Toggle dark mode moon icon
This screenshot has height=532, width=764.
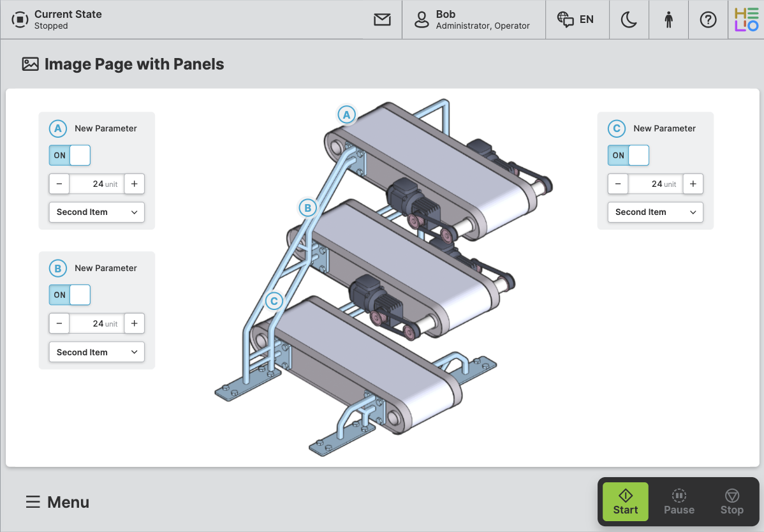point(629,20)
